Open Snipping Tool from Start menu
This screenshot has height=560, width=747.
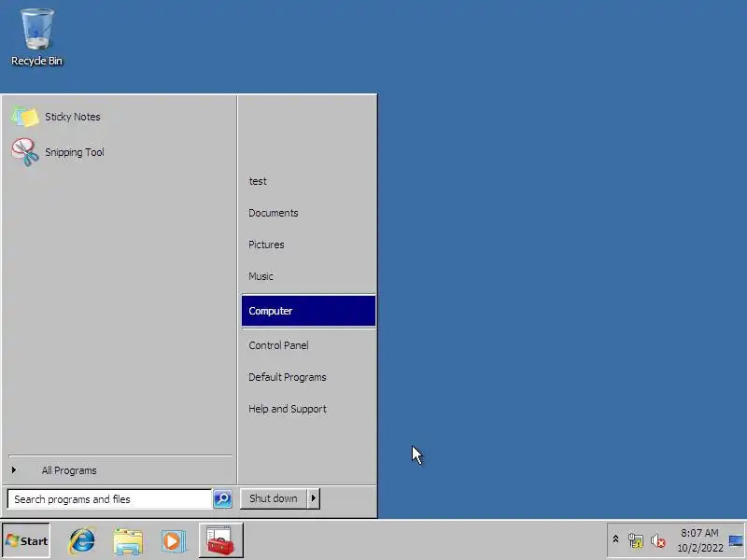(x=120, y=152)
